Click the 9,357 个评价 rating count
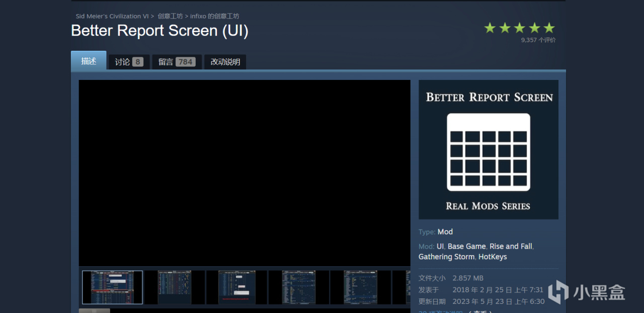 pos(538,40)
